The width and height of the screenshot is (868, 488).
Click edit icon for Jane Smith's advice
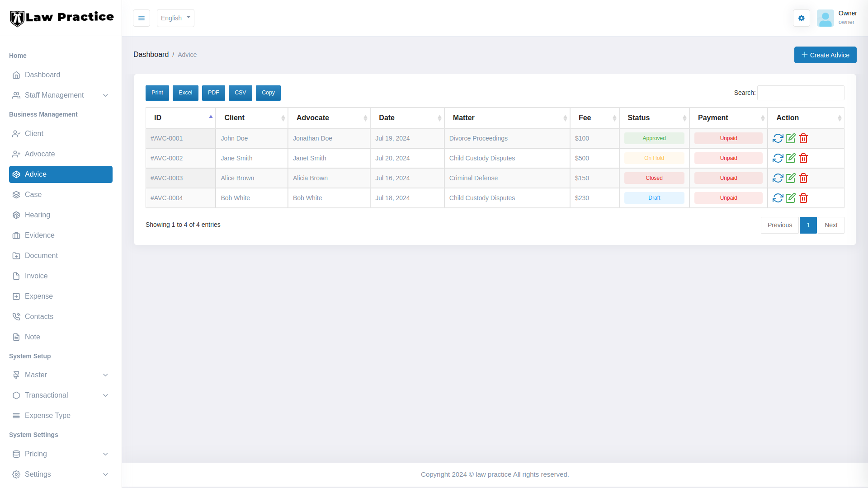(790, 158)
